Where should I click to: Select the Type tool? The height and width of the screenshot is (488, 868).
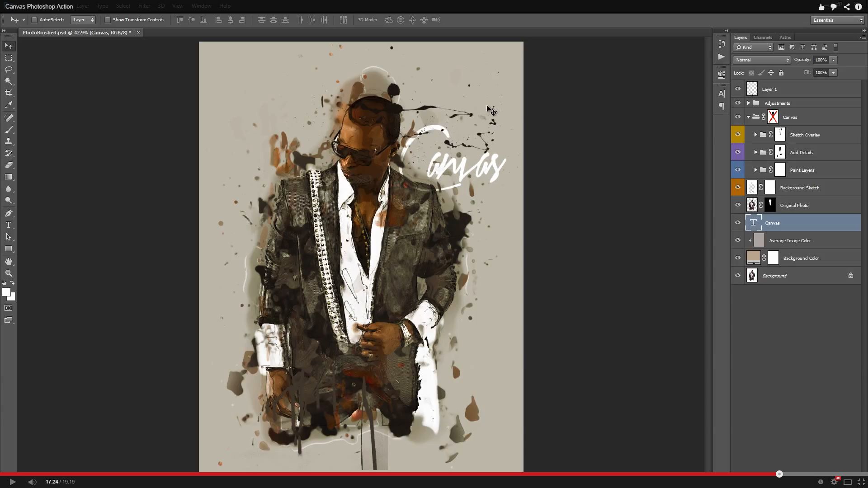coord(8,225)
